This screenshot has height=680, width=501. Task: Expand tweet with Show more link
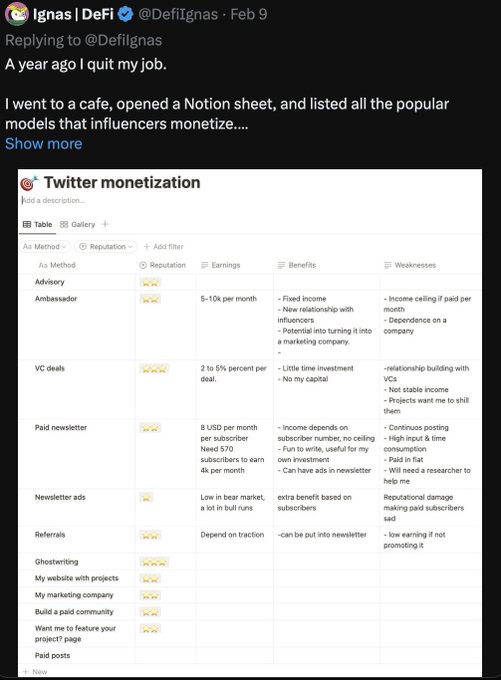point(43,144)
